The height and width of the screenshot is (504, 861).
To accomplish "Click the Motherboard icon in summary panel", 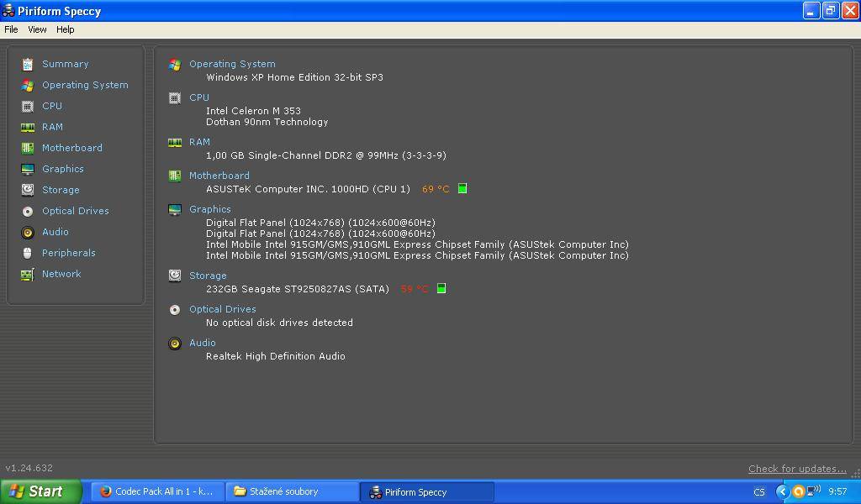I will click(x=175, y=176).
